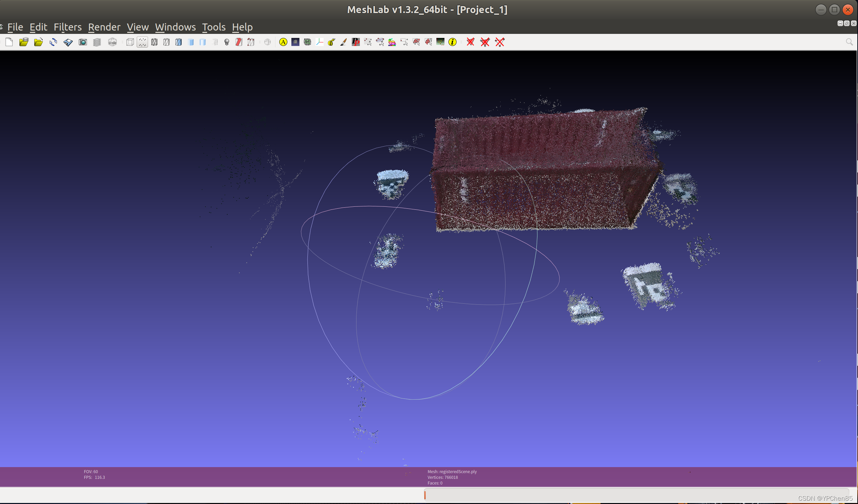858x504 pixels.
Task: Toggle Bounding Box render mode
Action: pos(130,42)
